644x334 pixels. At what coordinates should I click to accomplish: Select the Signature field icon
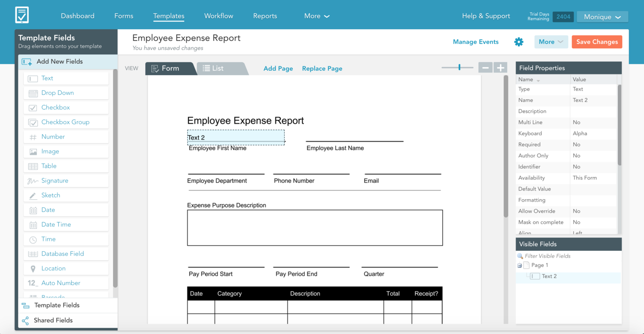[x=33, y=181]
